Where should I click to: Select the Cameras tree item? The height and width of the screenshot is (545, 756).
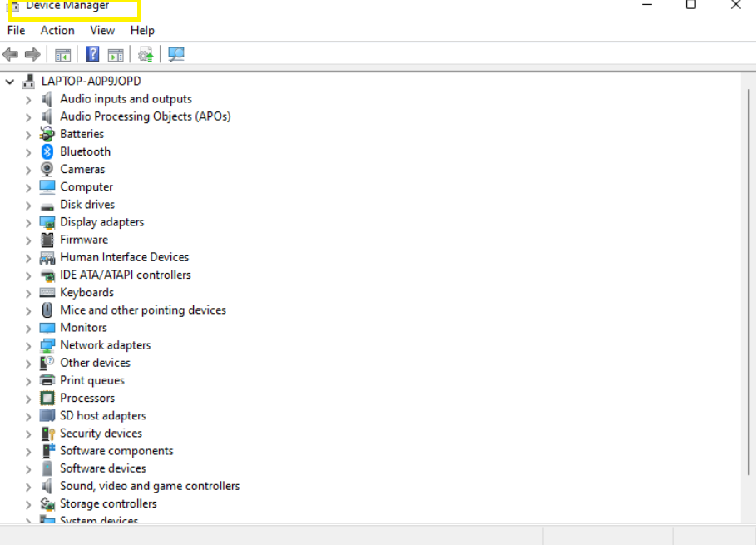point(82,169)
